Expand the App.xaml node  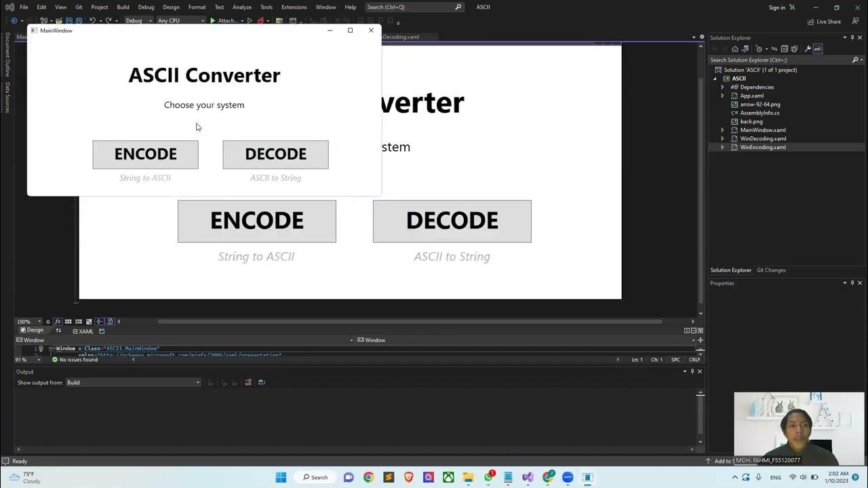pos(722,96)
